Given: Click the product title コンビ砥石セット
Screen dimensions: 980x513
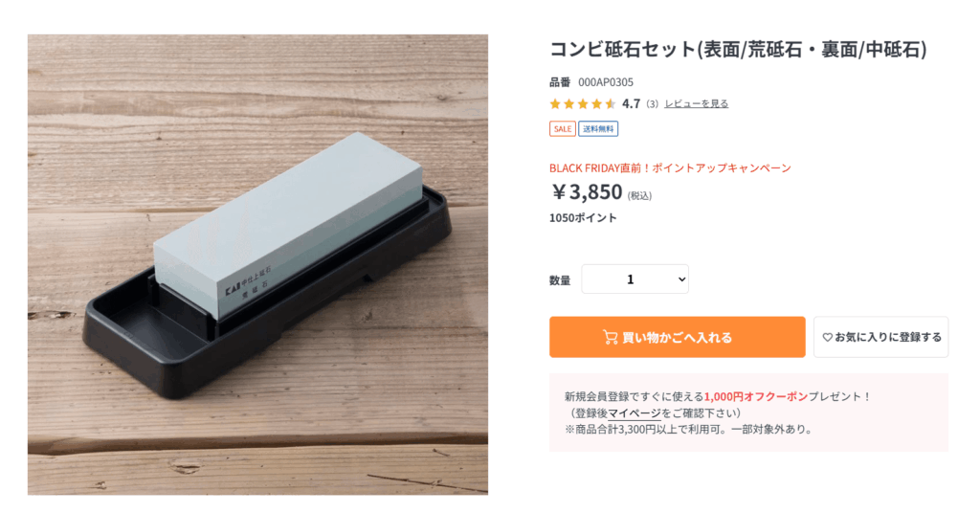Looking at the screenshot, I should click(x=738, y=50).
